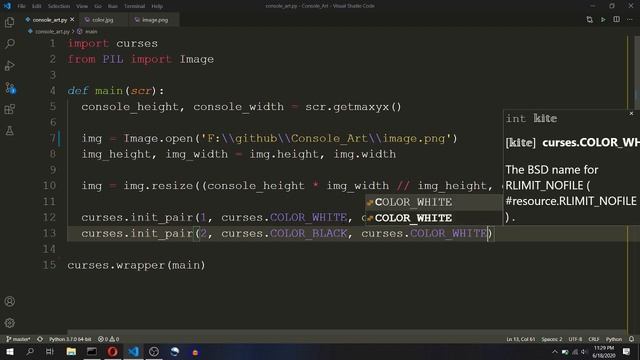640x360 pixels.
Task: Click the volume icon in system tray
Action: pyautogui.click(x=584, y=352)
